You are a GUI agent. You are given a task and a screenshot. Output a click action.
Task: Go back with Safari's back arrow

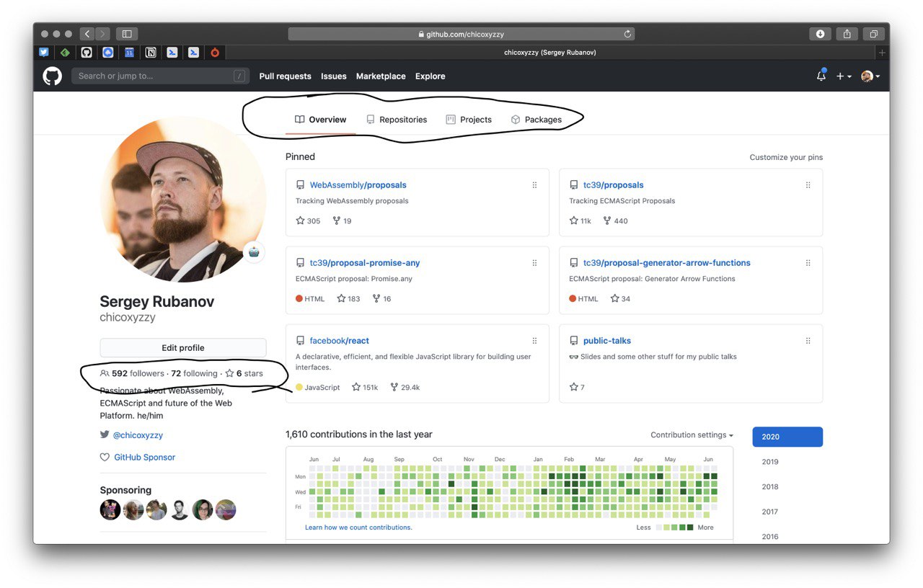coord(87,34)
